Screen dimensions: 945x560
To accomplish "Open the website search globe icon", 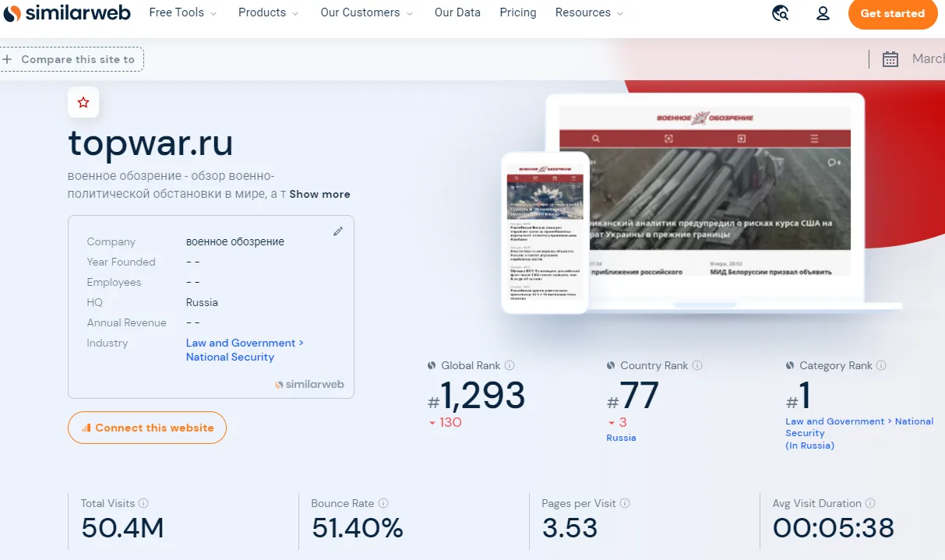I will [781, 13].
